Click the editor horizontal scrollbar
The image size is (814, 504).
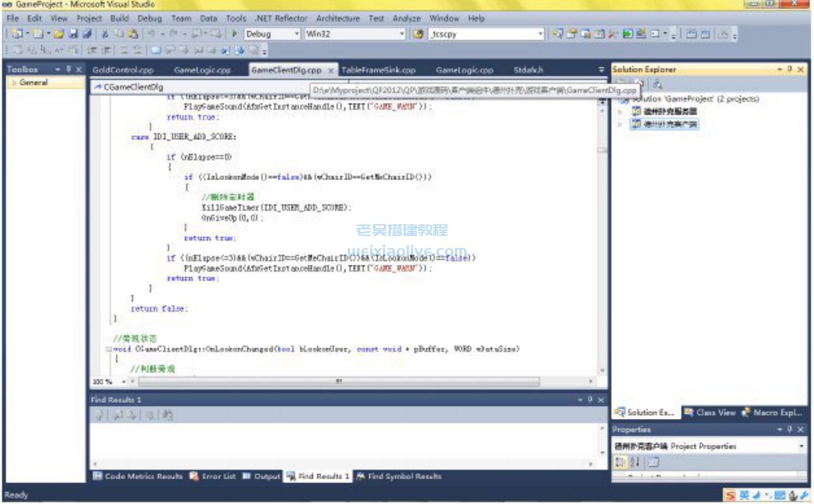click(338, 381)
